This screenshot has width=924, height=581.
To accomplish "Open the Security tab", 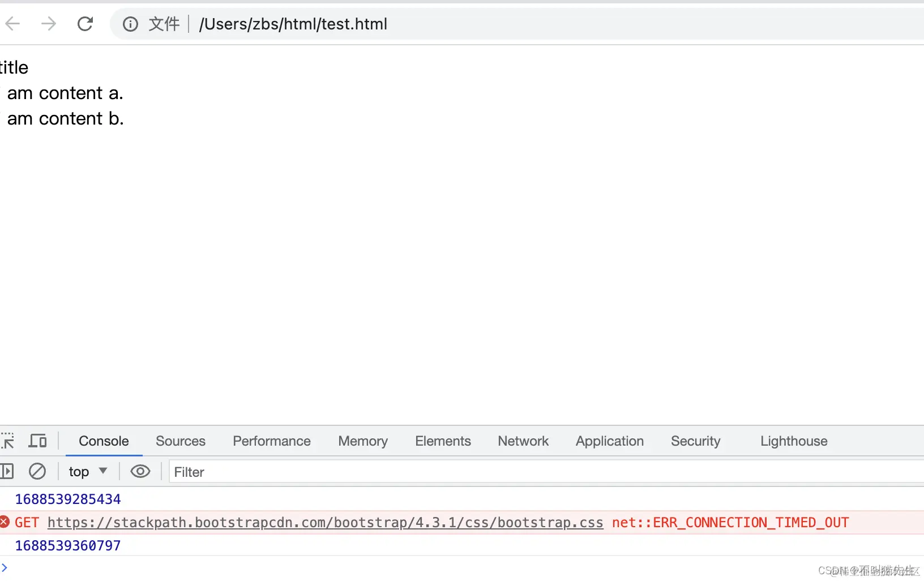I will pos(696,441).
